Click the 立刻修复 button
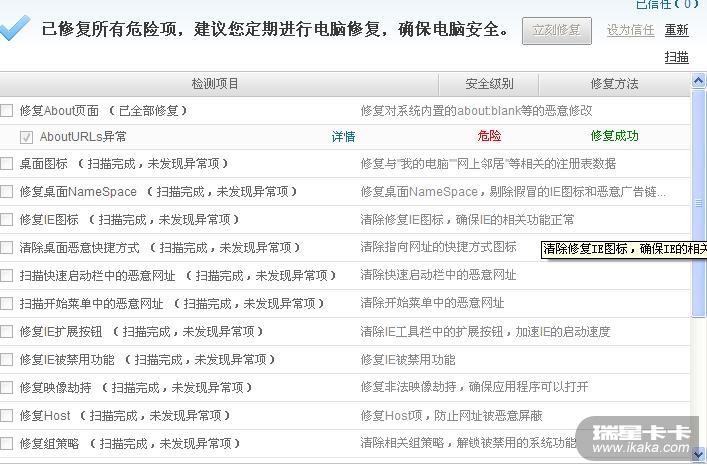The image size is (707, 466). point(556,31)
